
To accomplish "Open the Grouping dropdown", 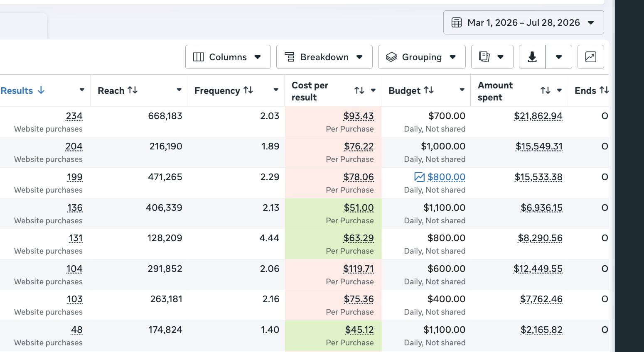I will pos(422,57).
